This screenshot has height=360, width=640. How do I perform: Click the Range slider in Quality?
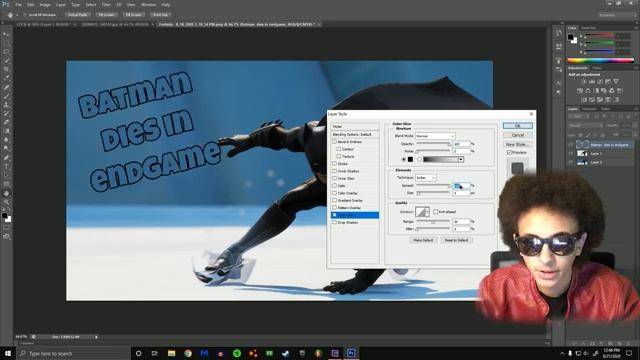tap(433, 222)
